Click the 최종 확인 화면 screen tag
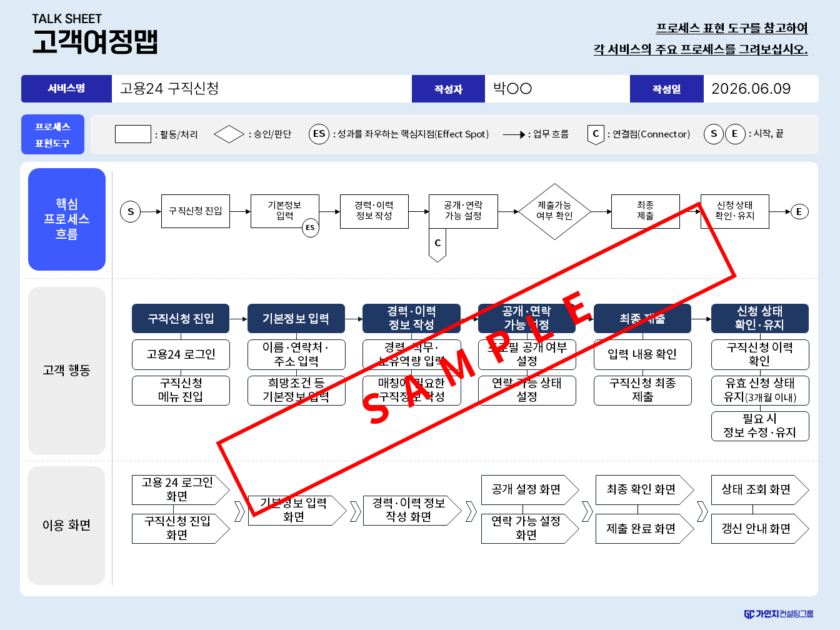This screenshot has height=630, width=840. (x=645, y=490)
